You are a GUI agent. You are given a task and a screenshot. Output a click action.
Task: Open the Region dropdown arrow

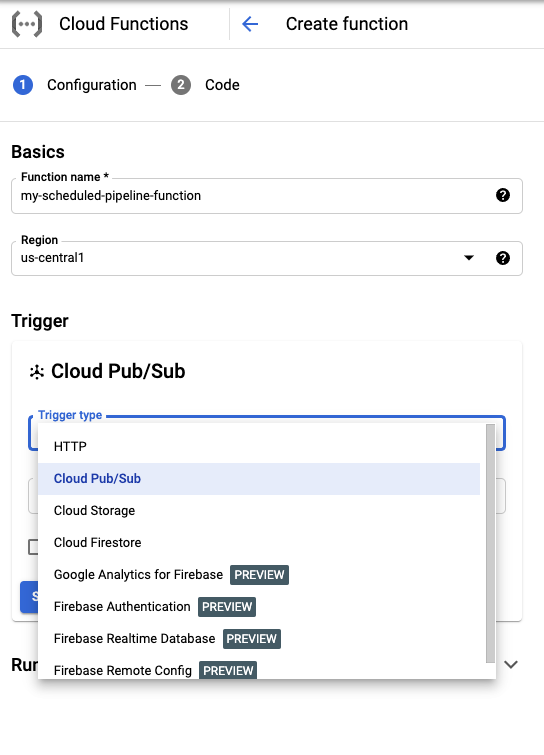click(468, 258)
